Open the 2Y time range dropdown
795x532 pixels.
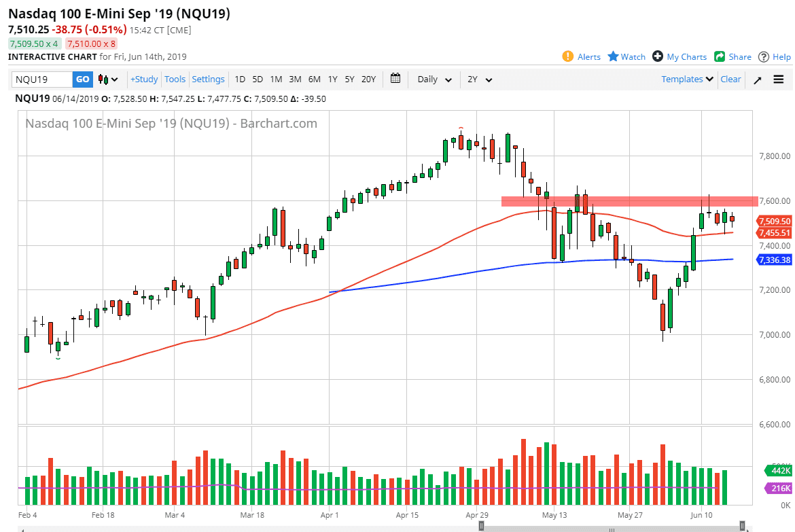[x=480, y=79]
